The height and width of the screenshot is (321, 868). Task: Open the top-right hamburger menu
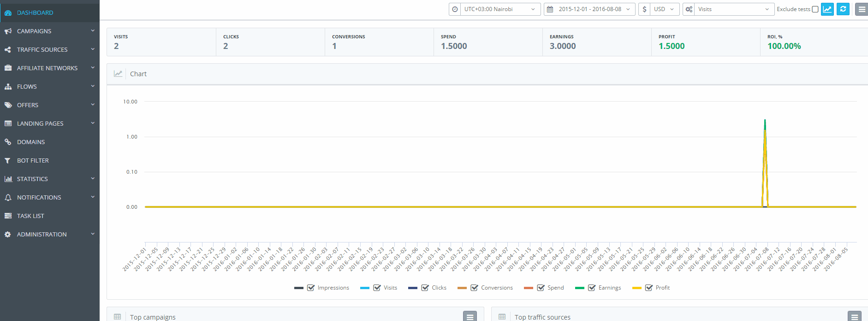[x=862, y=9]
